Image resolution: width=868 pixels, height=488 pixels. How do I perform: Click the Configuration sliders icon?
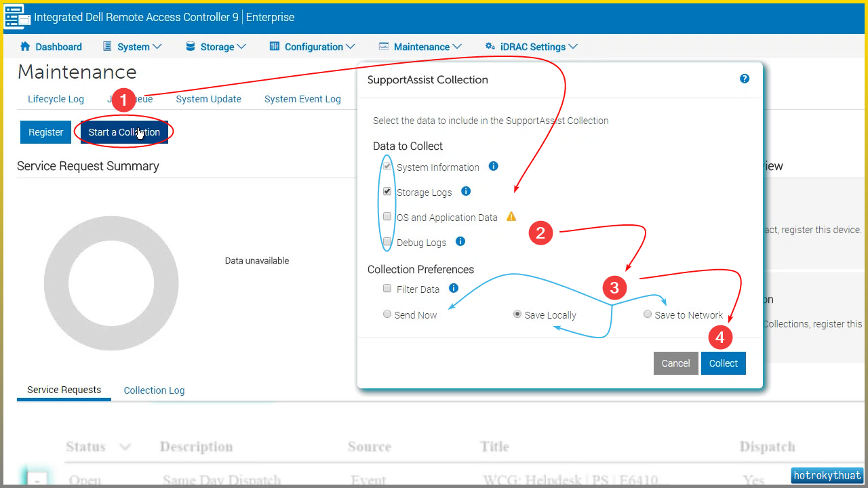pos(275,47)
